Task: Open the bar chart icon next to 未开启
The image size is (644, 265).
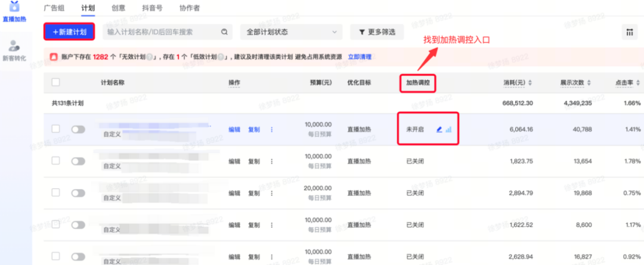Action: tap(448, 130)
